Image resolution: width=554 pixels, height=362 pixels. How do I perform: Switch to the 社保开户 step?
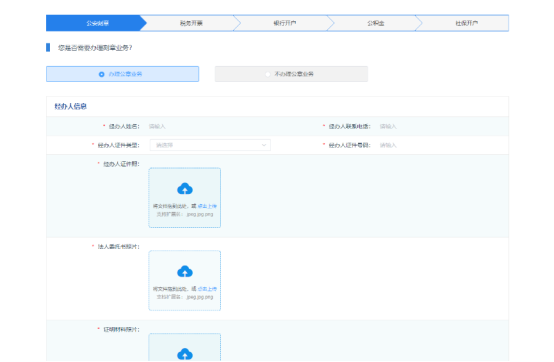tap(466, 23)
